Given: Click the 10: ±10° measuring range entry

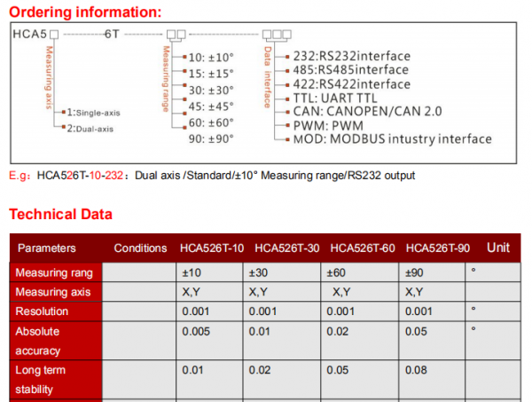Looking at the screenshot, I should pyautogui.click(x=210, y=56).
